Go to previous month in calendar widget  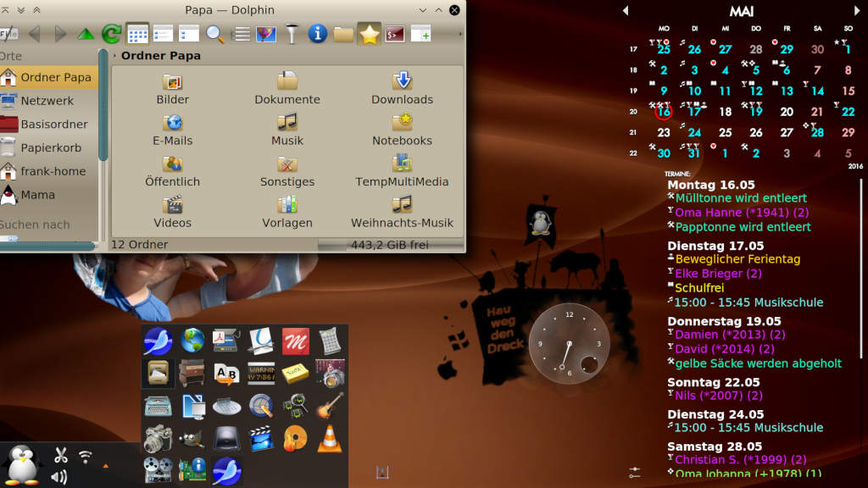pos(626,10)
